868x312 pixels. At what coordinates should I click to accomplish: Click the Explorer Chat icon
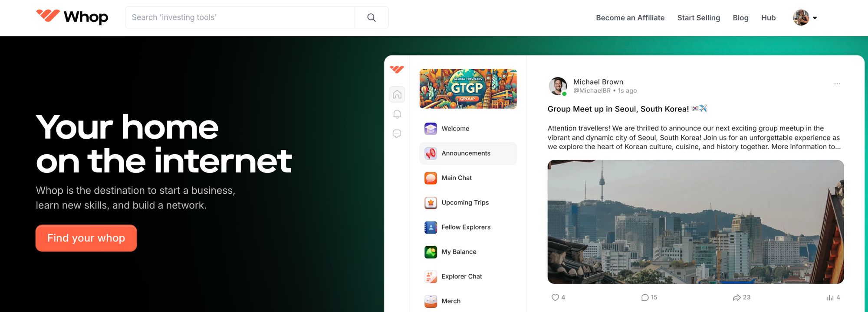pyautogui.click(x=431, y=277)
